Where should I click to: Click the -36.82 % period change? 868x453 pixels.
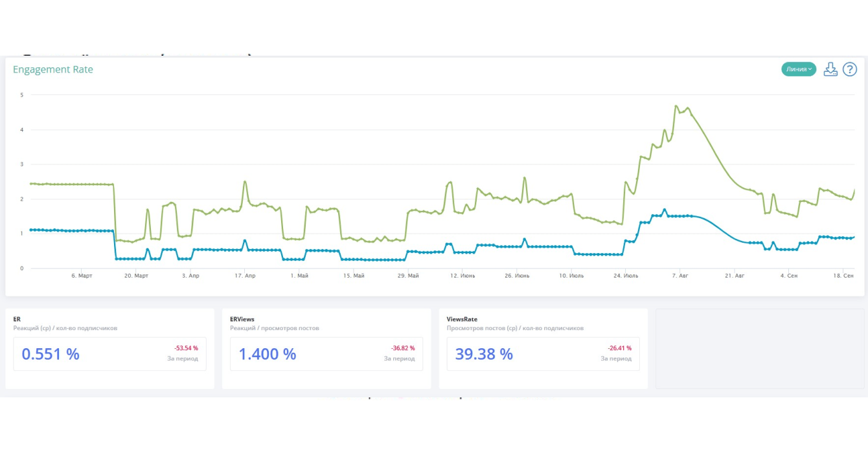[x=403, y=348]
